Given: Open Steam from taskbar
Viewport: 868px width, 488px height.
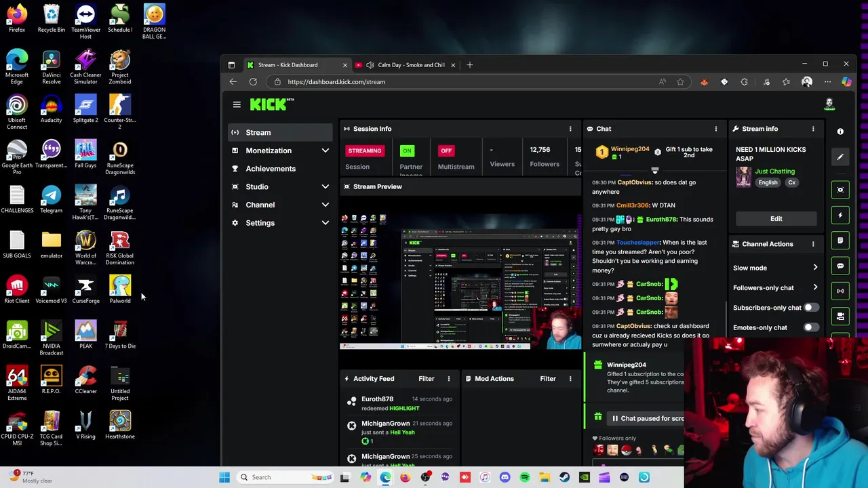Looking at the screenshot, I should coord(564,477).
